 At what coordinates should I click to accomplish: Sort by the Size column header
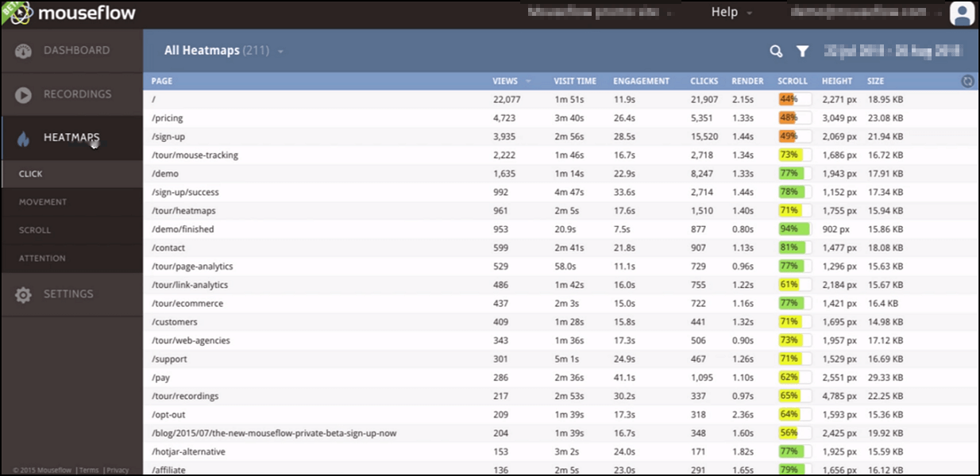875,81
